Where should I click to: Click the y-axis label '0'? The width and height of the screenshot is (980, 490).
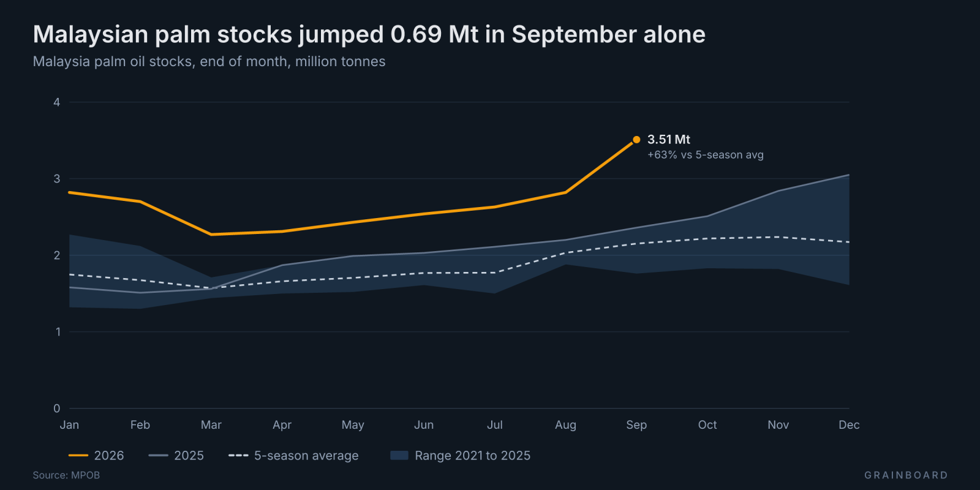point(57,409)
